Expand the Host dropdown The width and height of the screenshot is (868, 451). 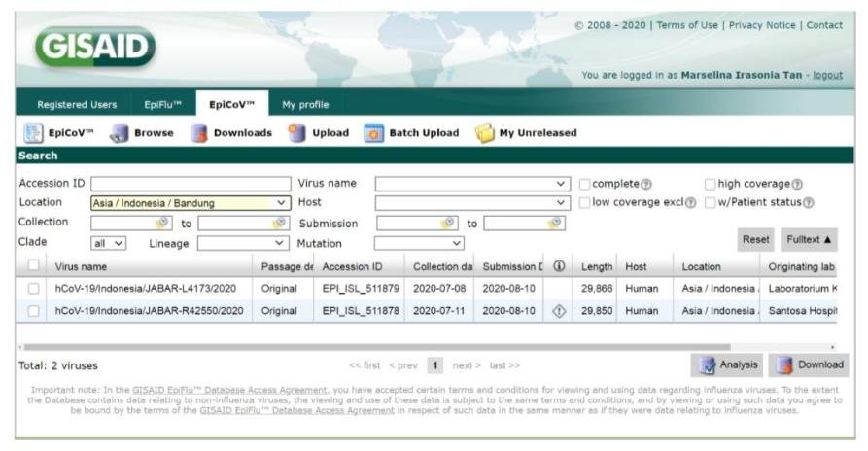[x=561, y=203]
